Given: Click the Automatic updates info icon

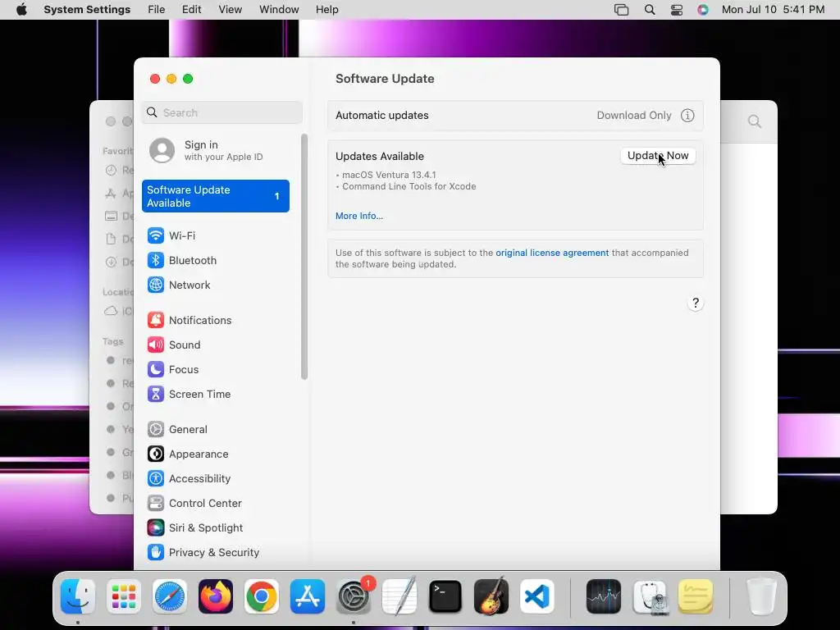Looking at the screenshot, I should 687,115.
